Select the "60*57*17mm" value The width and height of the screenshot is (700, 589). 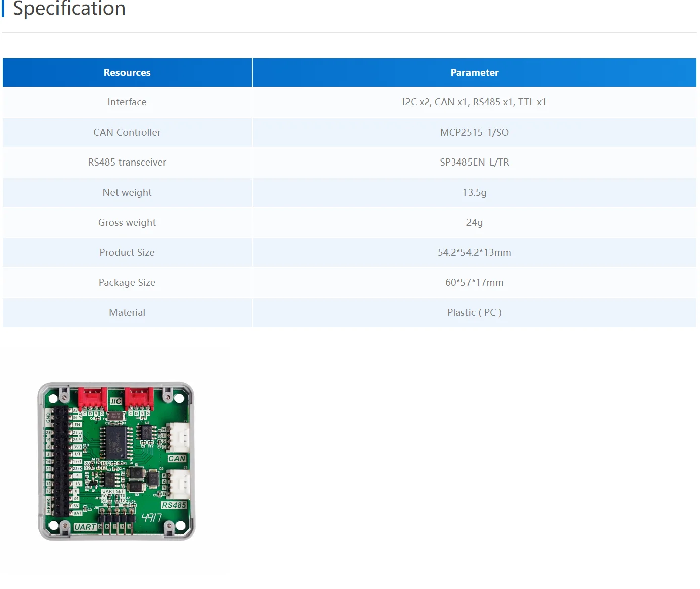(475, 283)
